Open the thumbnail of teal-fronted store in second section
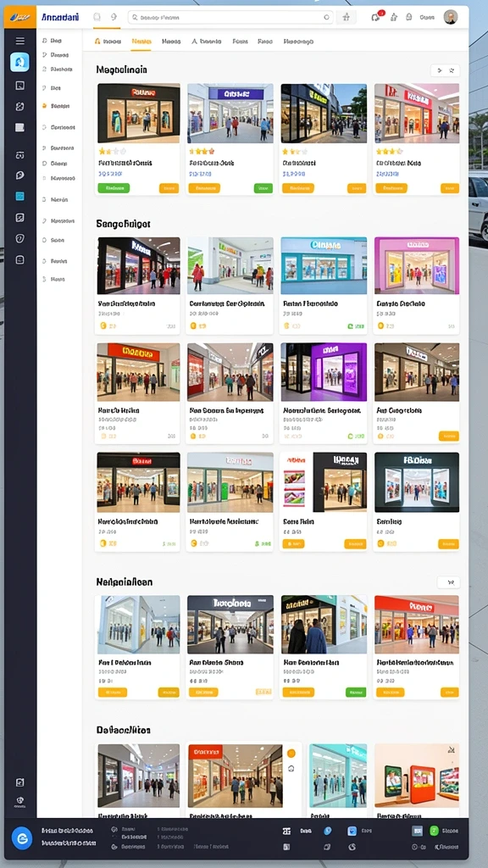This screenshot has height=868, width=488. [324, 265]
